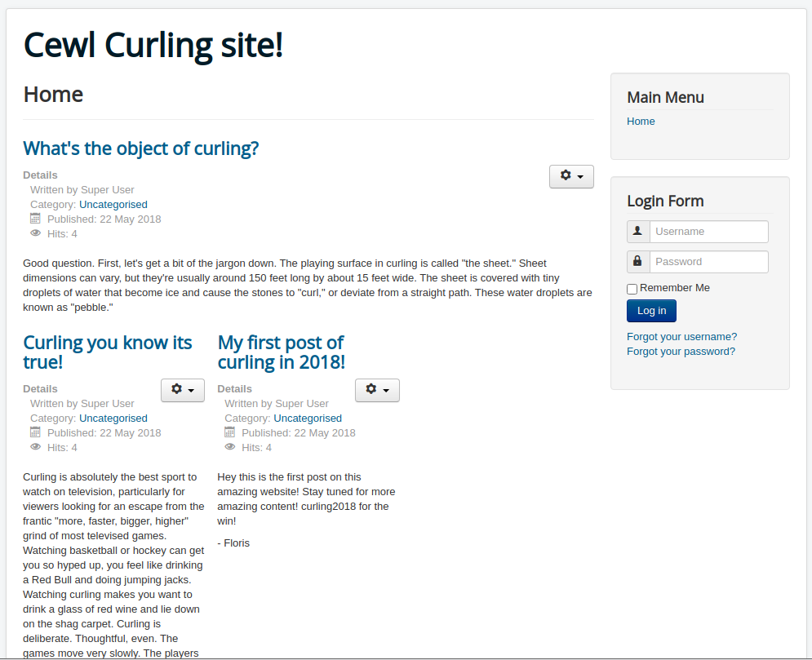The width and height of the screenshot is (812, 660).
Task: Click calendar icon in first article's details
Action: (35, 219)
